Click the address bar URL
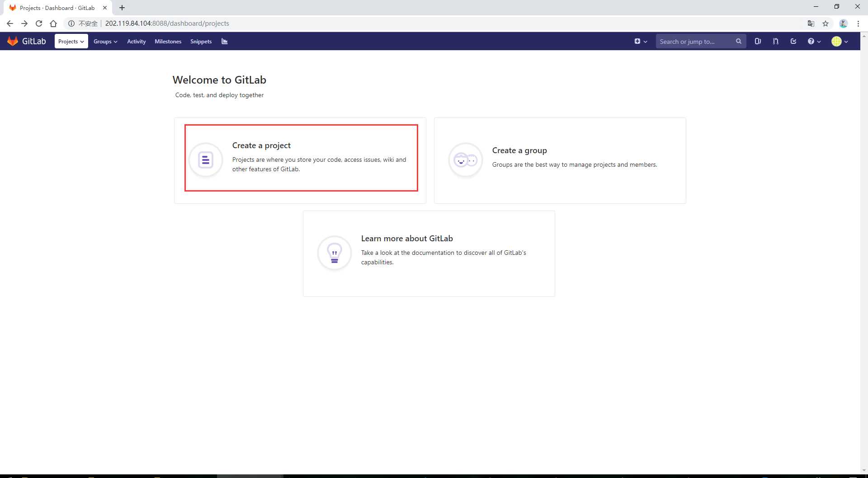The height and width of the screenshot is (478, 868). tap(167, 23)
